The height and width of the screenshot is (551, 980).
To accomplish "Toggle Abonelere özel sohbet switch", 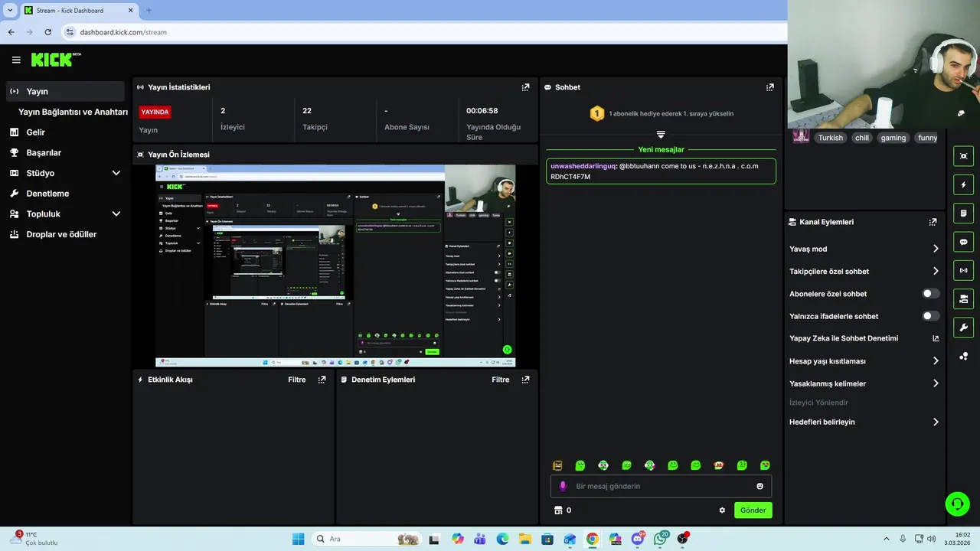I will [931, 294].
